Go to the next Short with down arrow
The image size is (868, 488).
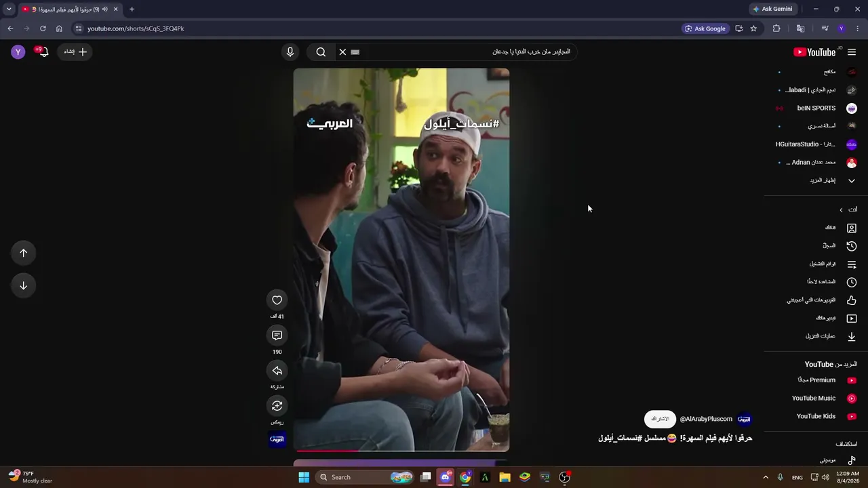pyautogui.click(x=23, y=285)
